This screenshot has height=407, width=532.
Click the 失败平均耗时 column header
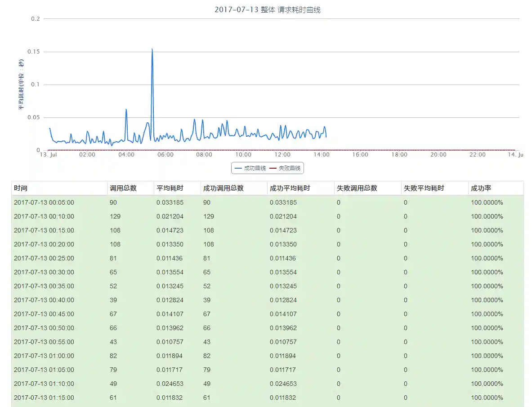[x=424, y=188]
